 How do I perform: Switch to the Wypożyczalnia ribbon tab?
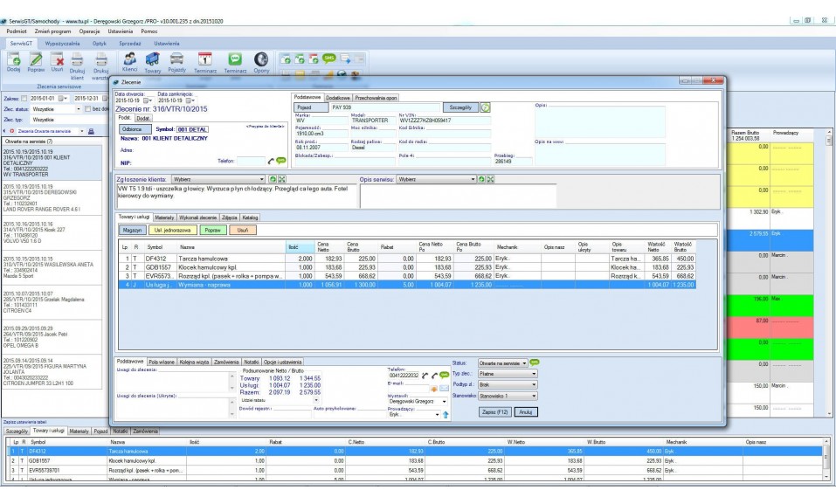(x=62, y=43)
